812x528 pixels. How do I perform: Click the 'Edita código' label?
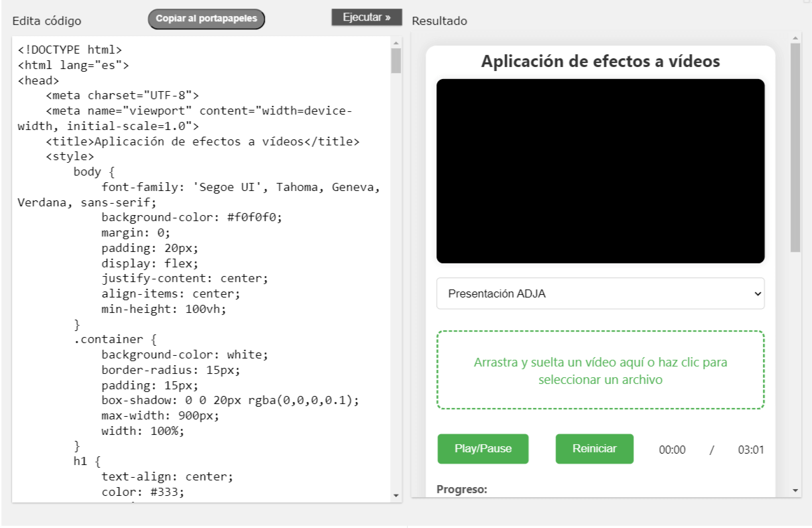coord(47,21)
